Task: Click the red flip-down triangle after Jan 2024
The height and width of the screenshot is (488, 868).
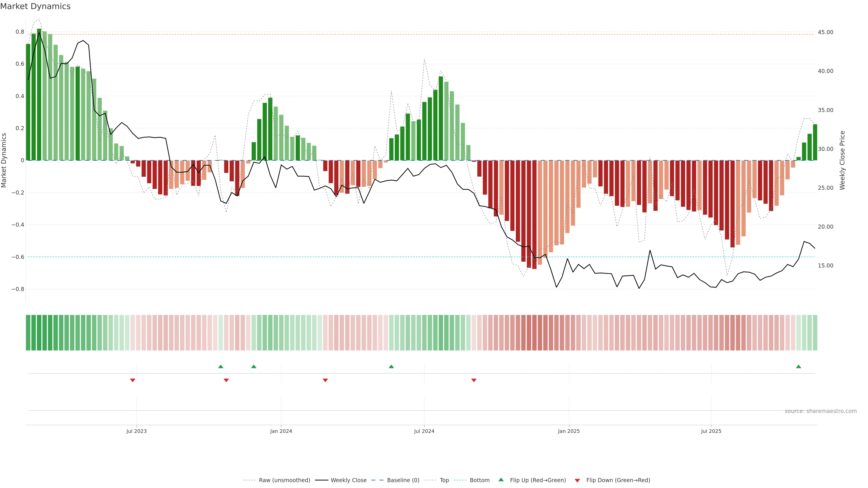Action: [325, 380]
